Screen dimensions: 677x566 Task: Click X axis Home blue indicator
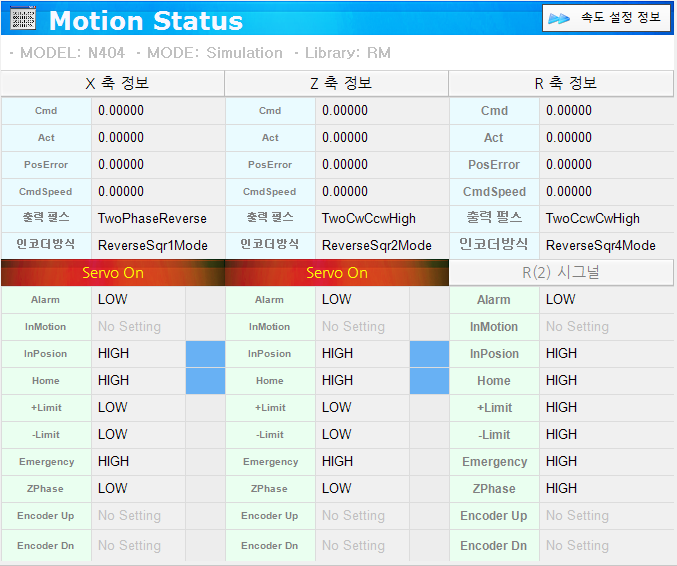[206, 381]
